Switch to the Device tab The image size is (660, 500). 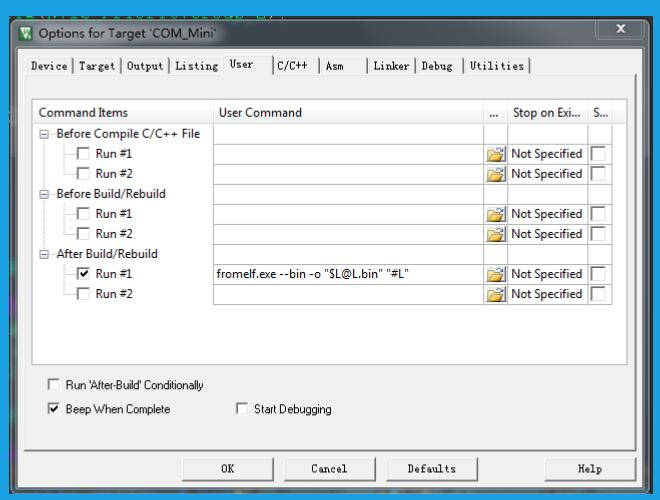(x=49, y=66)
